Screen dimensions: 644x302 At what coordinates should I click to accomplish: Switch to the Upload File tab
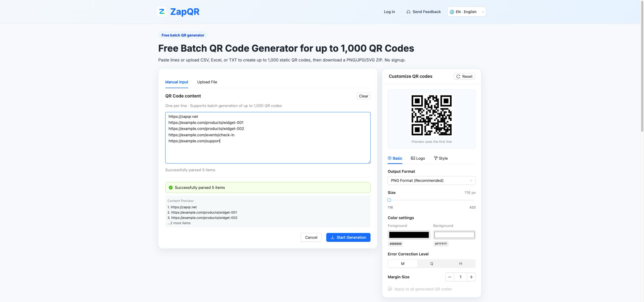point(207,82)
